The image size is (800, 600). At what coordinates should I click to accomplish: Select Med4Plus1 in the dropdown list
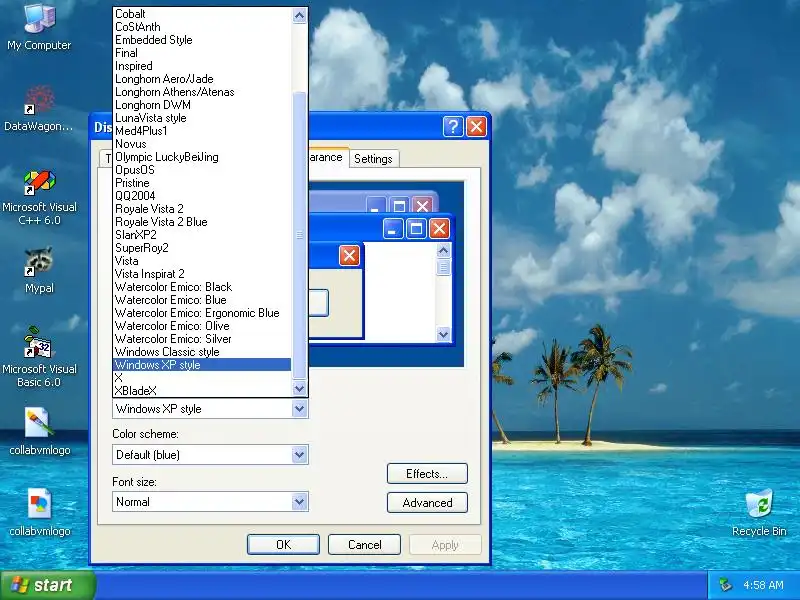(202, 131)
